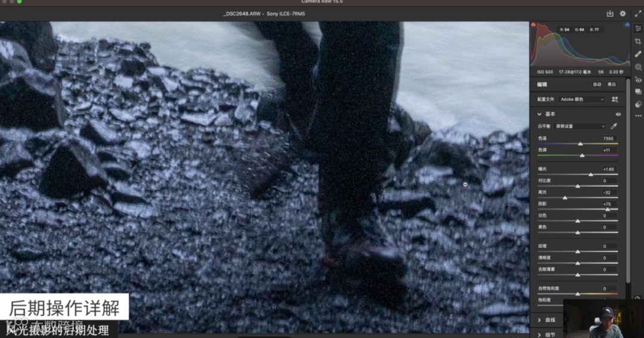644x338 pixels.
Task: Toggle Basic panel visibility eye icon
Action: 618,114
